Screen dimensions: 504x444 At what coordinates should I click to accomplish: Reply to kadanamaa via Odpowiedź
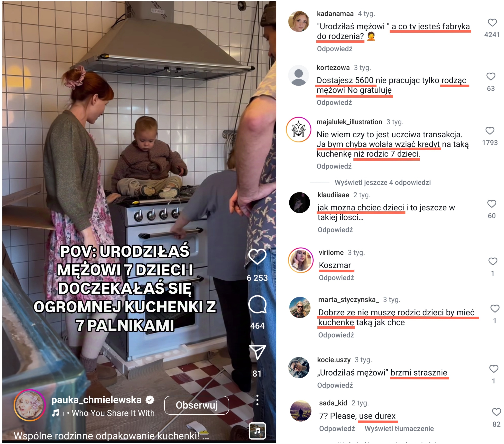pyautogui.click(x=335, y=49)
